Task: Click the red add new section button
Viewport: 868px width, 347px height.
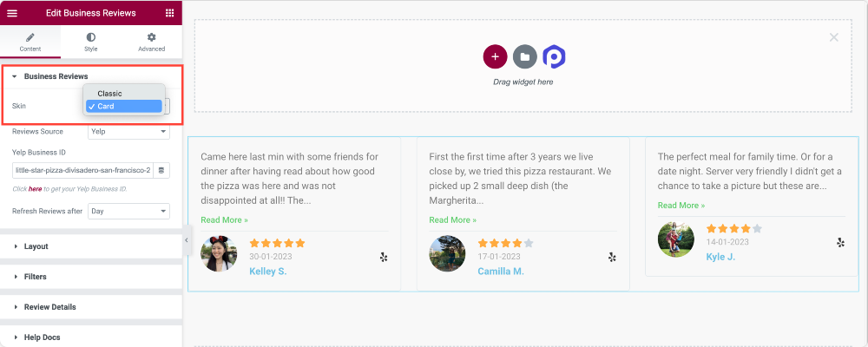Action: (x=495, y=56)
